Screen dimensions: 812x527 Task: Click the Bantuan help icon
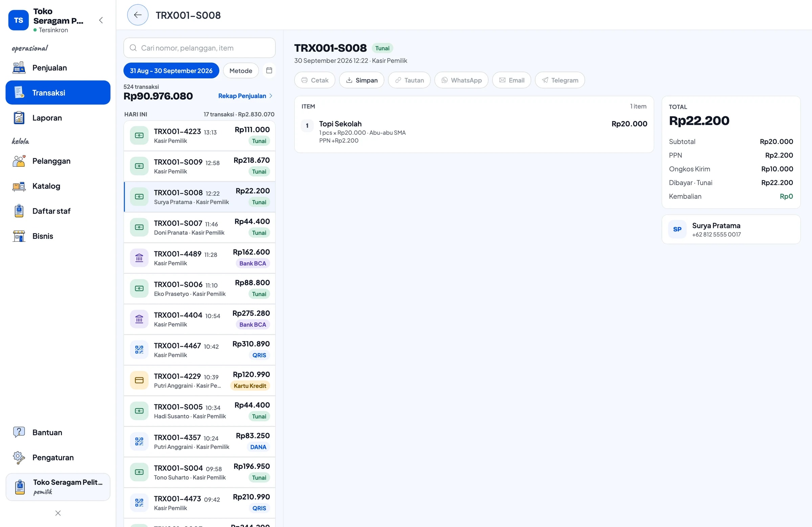(19, 432)
